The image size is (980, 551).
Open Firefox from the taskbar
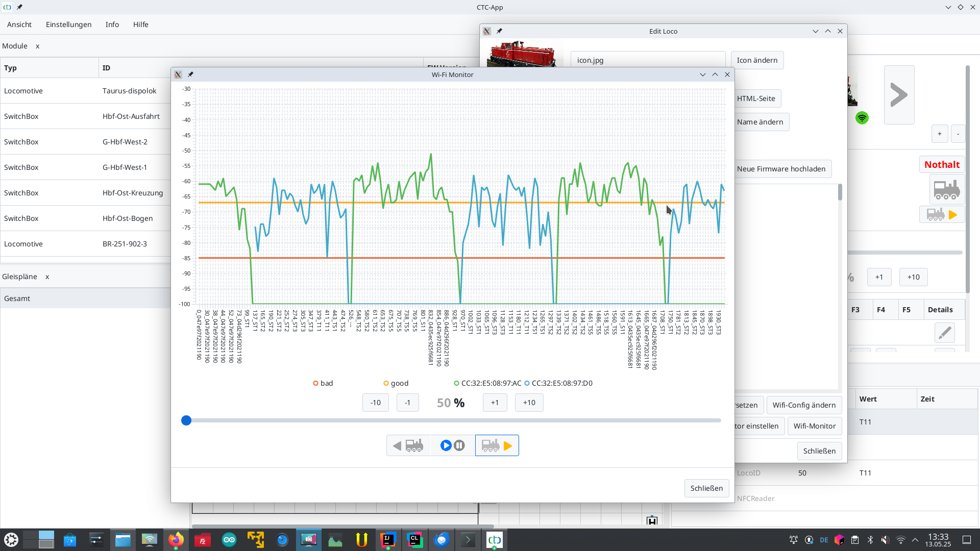[176, 540]
